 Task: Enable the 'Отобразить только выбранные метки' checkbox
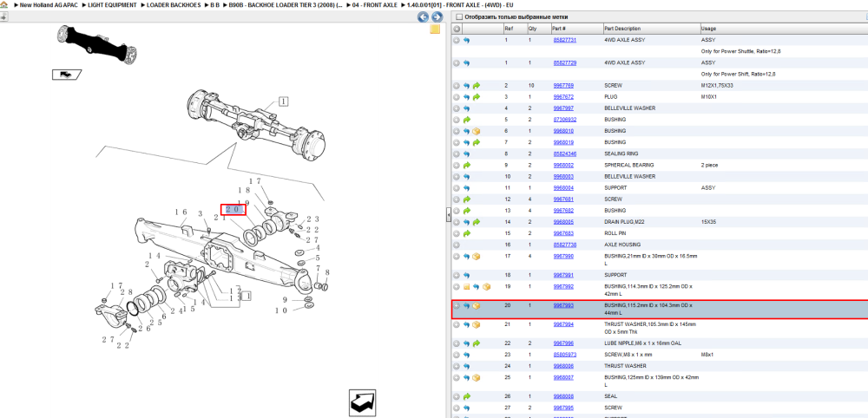click(457, 17)
